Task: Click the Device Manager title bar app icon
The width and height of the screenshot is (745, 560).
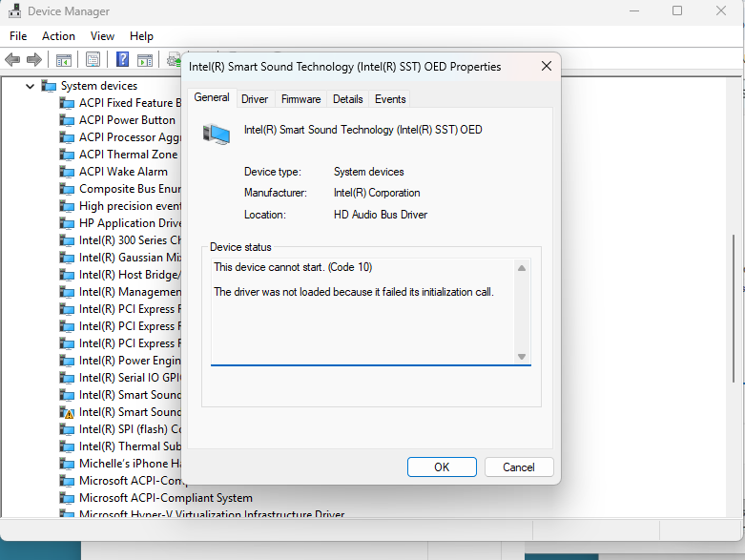Action: pos(14,10)
